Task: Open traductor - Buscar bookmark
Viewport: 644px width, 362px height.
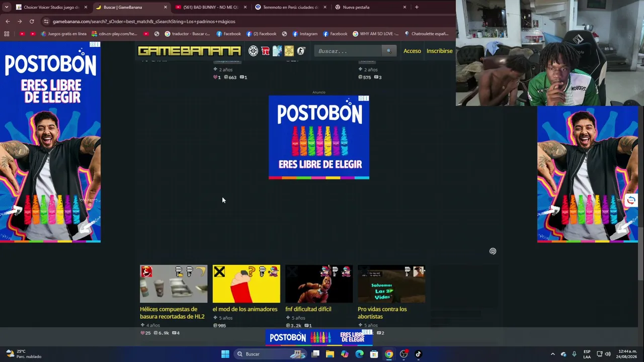Action: (187, 34)
